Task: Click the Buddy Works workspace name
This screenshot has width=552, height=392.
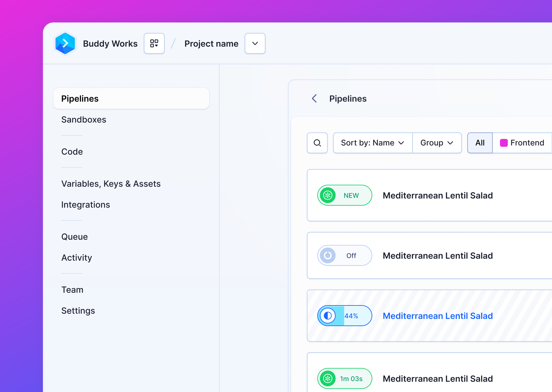Action: tap(110, 44)
